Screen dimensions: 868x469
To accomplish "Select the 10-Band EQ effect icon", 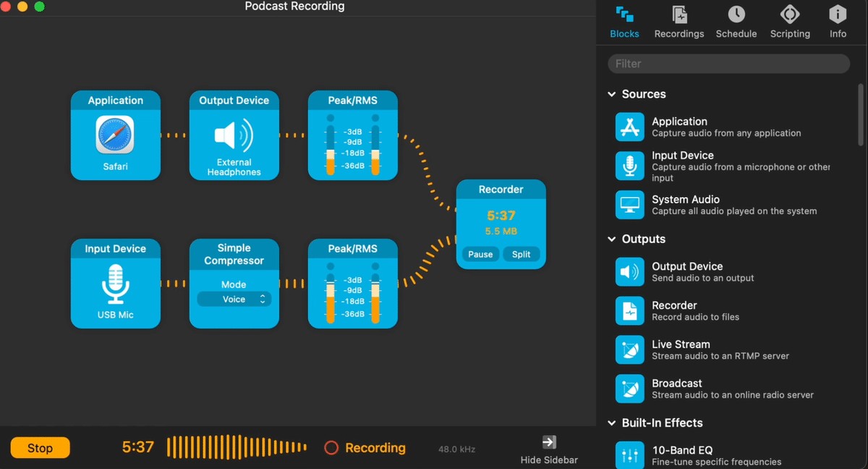I will click(x=629, y=455).
